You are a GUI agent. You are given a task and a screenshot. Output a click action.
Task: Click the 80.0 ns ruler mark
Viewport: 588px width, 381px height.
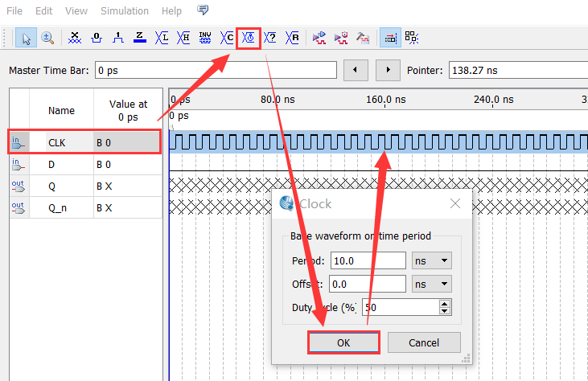click(x=278, y=100)
